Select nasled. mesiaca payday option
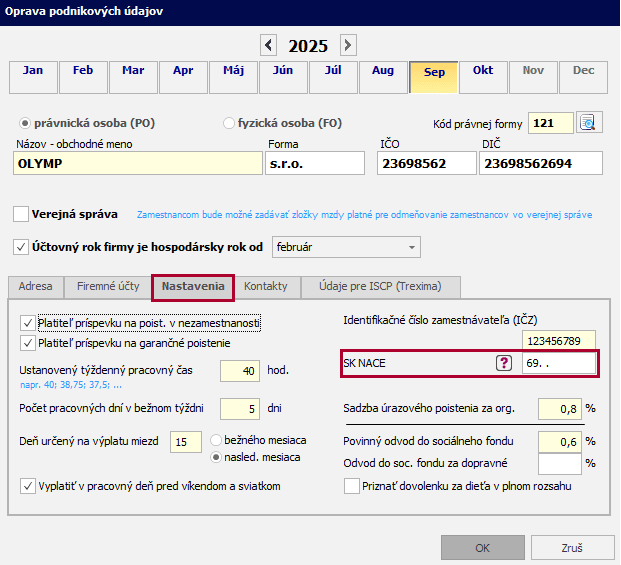Image resolution: width=621 pixels, height=565 pixels. pos(217,458)
